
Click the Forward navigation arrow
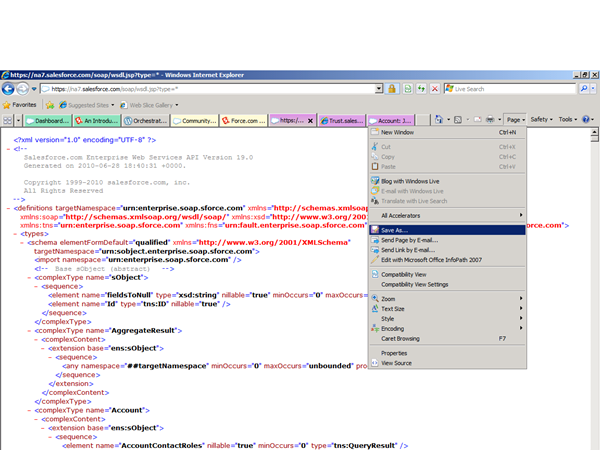pyautogui.click(x=23, y=89)
